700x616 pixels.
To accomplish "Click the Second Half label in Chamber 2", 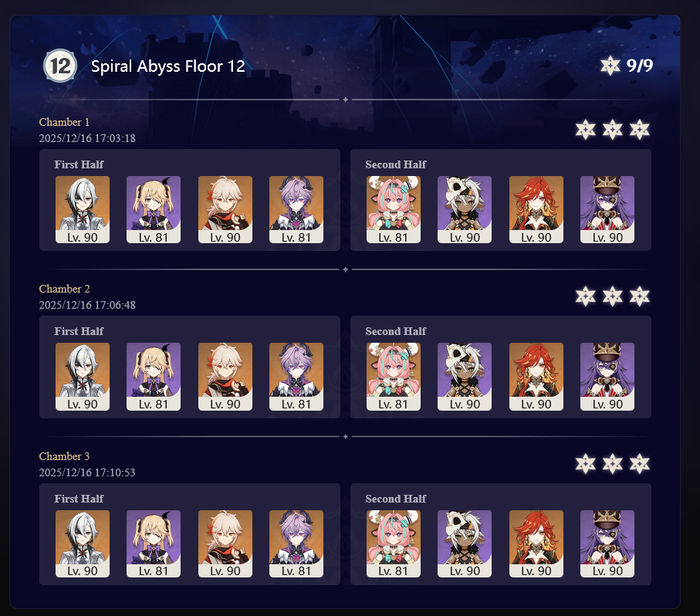I will click(396, 331).
